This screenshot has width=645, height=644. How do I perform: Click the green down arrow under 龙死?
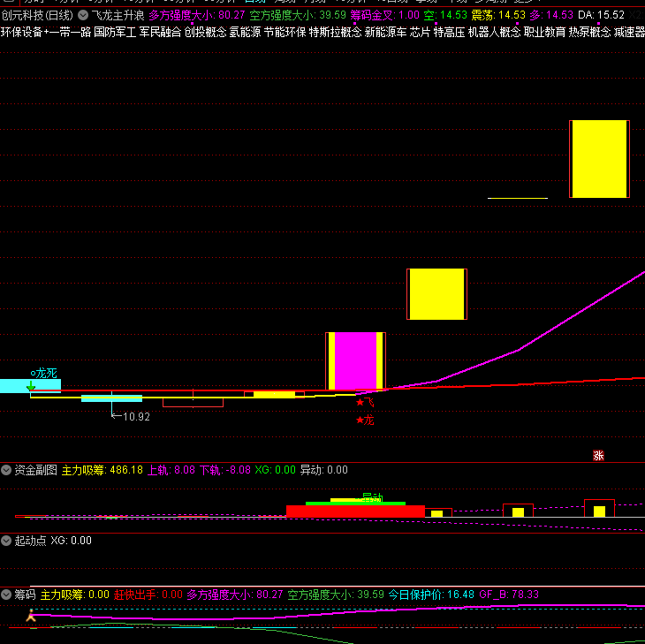(31, 386)
